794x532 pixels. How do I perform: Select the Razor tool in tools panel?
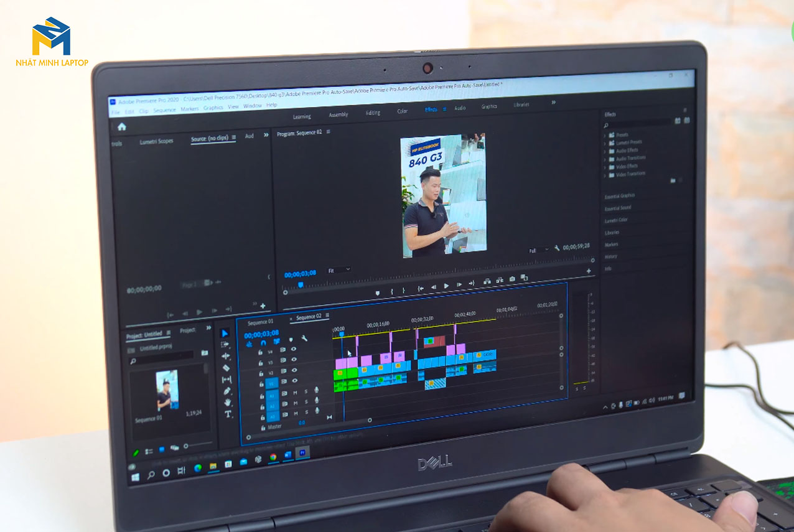pyautogui.click(x=227, y=368)
